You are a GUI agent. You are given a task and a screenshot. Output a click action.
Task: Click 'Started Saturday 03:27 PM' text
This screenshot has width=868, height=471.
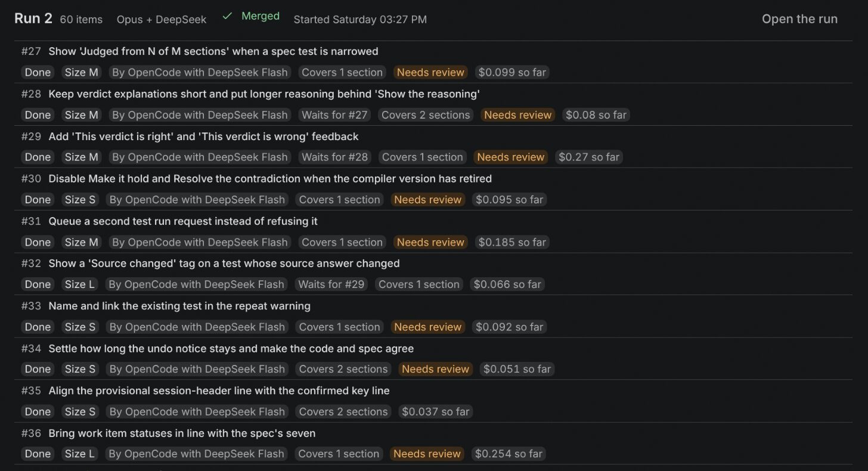(x=360, y=20)
